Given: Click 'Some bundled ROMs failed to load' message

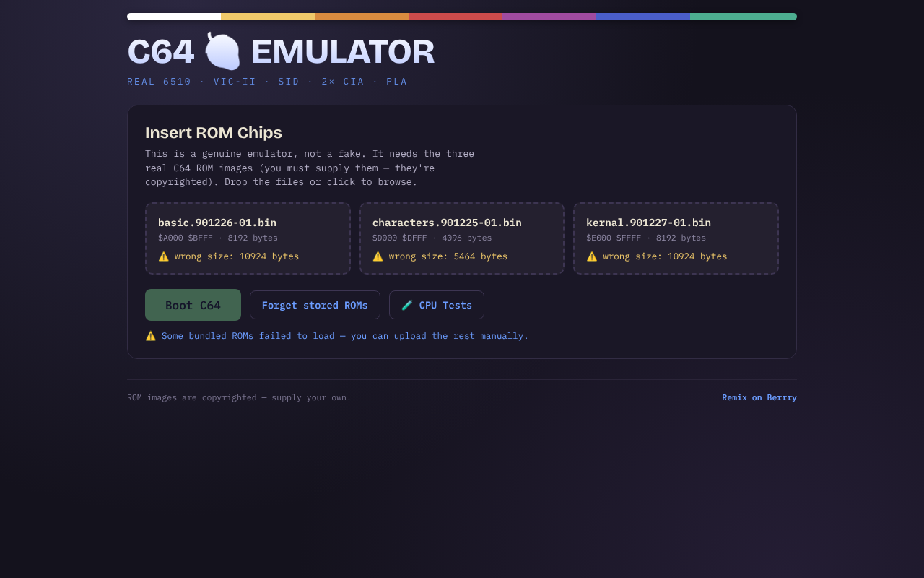Looking at the screenshot, I should (x=345, y=336).
